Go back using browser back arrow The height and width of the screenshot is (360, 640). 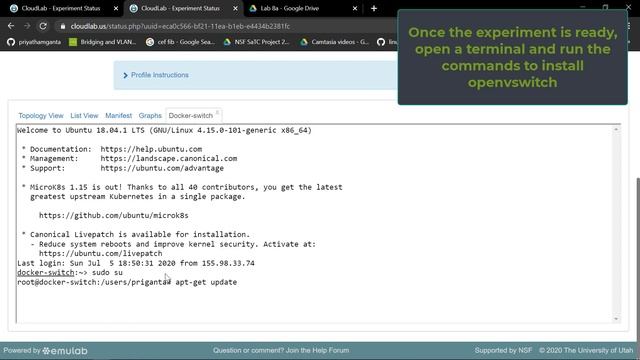(11, 26)
